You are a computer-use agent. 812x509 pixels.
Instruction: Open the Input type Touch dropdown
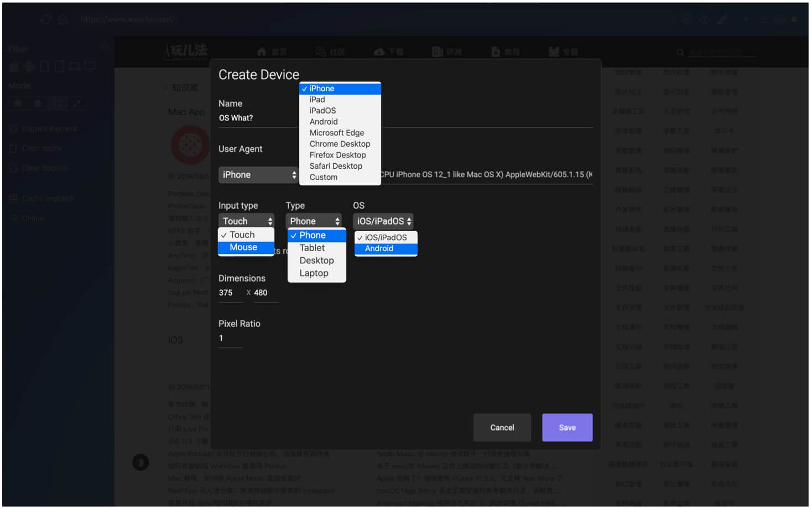click(x=246, y=221)
